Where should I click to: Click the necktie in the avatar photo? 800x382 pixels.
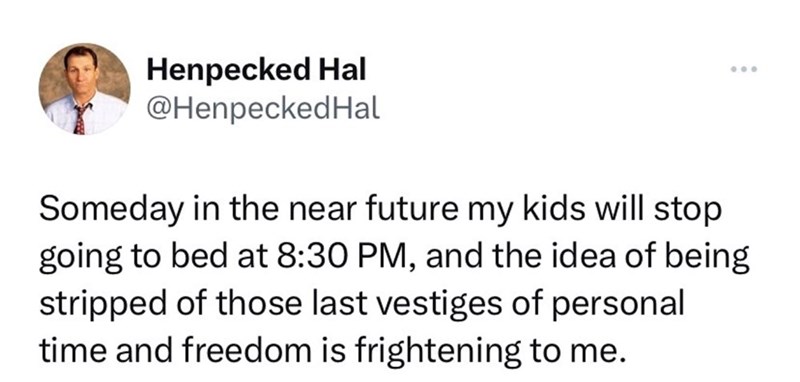[x=80, y=118]
